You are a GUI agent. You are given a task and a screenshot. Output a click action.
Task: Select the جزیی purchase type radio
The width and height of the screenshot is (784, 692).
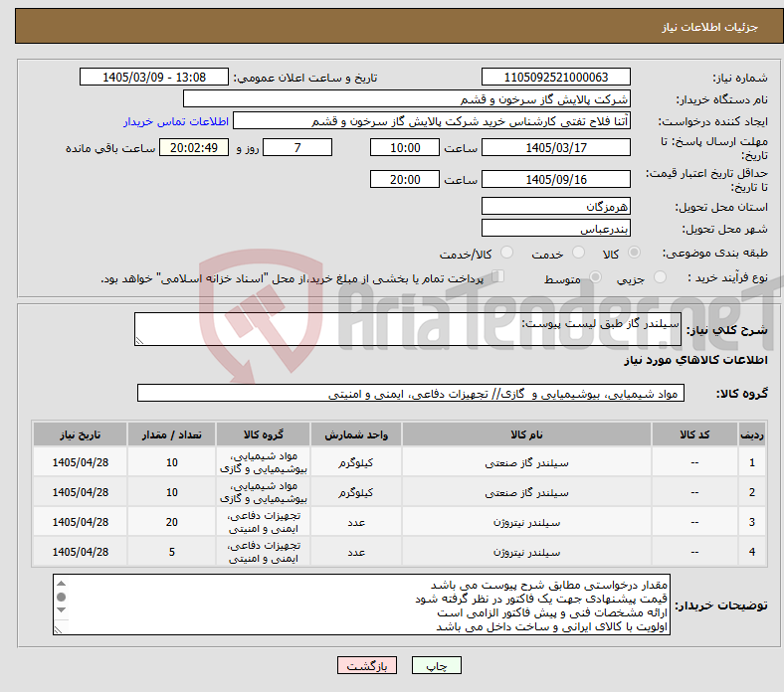coord(660,276)
